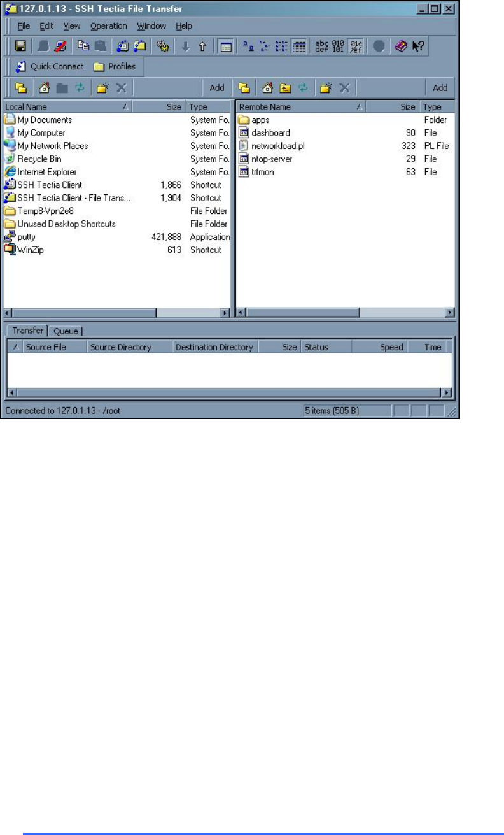Select ntop-server remote file
The image size is (504, 835).
(272, 159)
